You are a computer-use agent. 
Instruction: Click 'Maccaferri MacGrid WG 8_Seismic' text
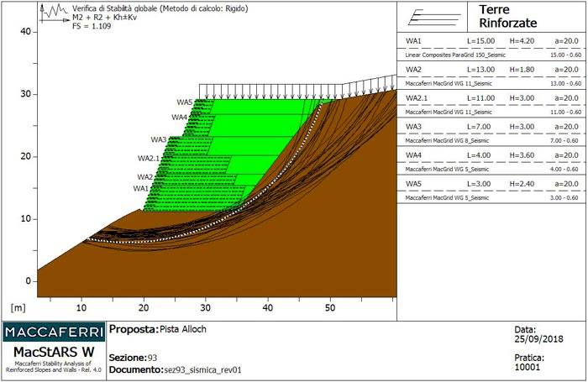click(x=447, y=140)
